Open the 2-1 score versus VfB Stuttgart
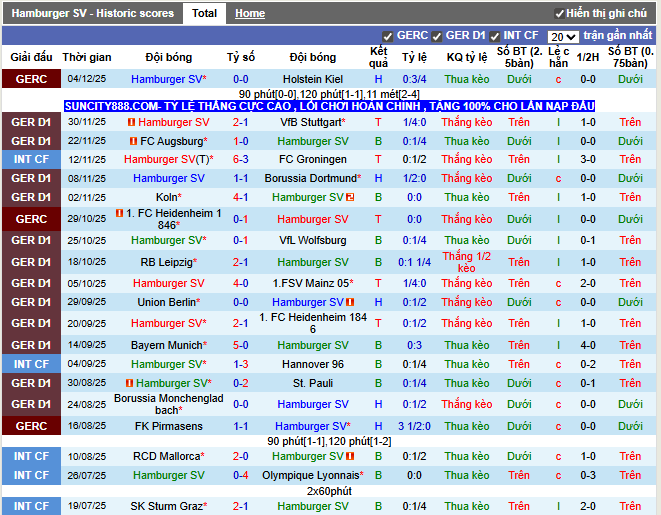This screenshot has width=661, height=515. tap(240, 122)
